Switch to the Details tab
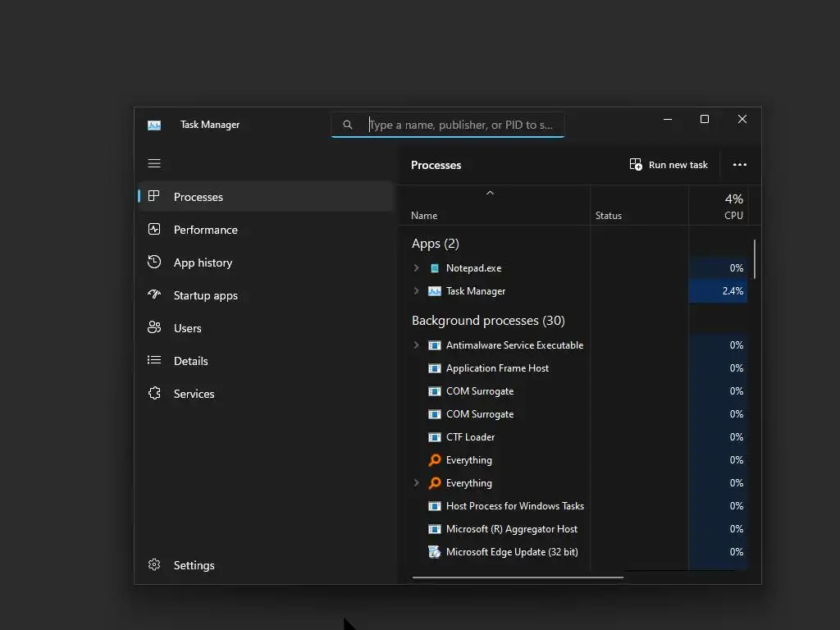Screen dimensions: 840x630 (x=266, y=361)
